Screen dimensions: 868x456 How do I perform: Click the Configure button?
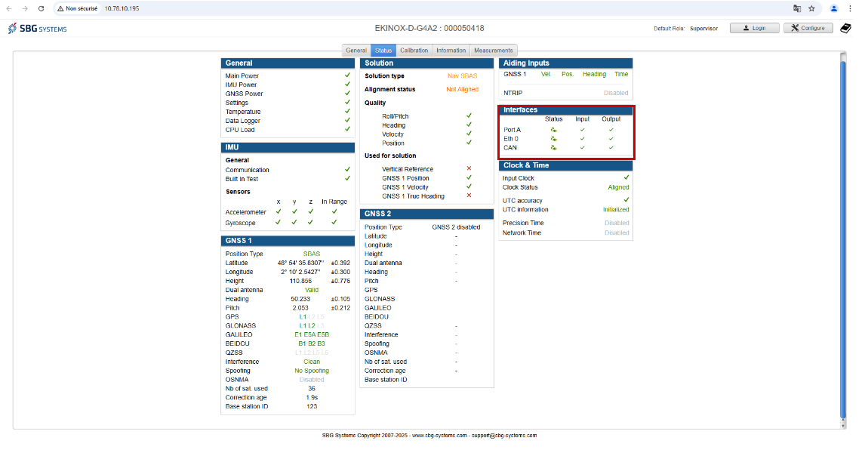[808, 28]
